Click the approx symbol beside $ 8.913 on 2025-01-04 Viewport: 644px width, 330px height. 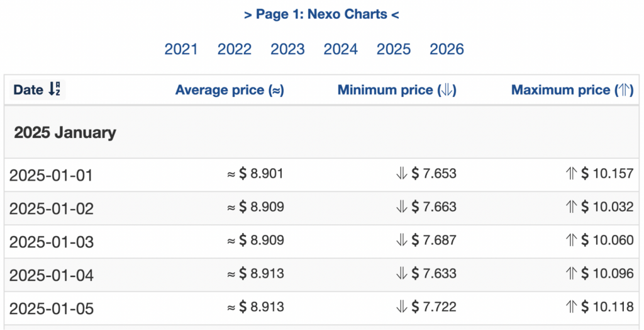click(x=231, y=273)
